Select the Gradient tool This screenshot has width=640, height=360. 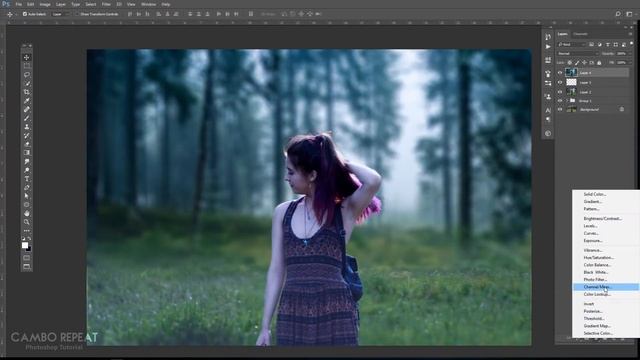click(x=27, y=153)
